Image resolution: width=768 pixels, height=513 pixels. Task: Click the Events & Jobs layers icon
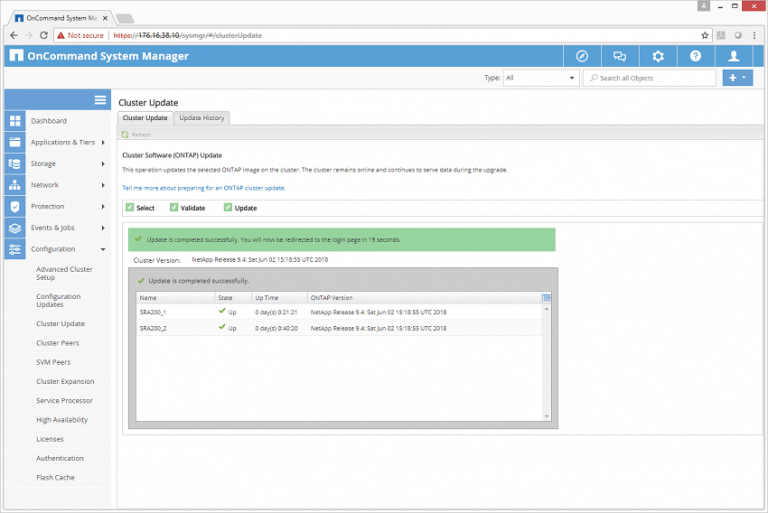[x=15, y=228]
